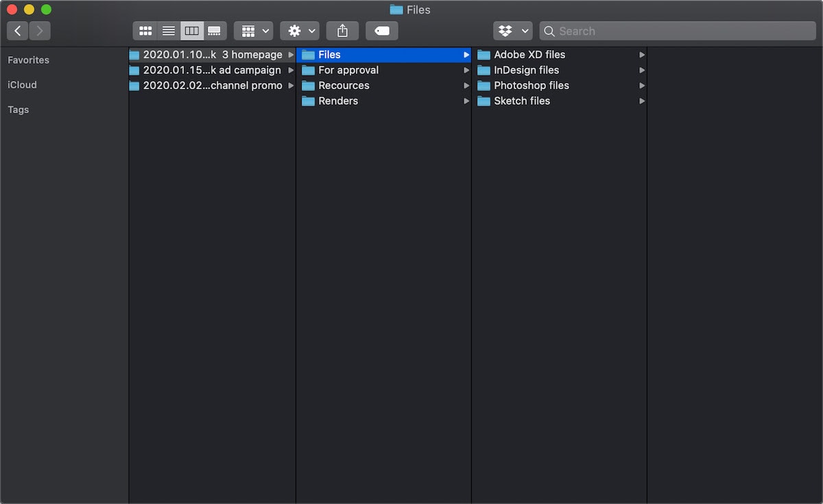Open the Photoshop files folder
The width and height of the screenshot is (823, 504).
click(560, 86)
